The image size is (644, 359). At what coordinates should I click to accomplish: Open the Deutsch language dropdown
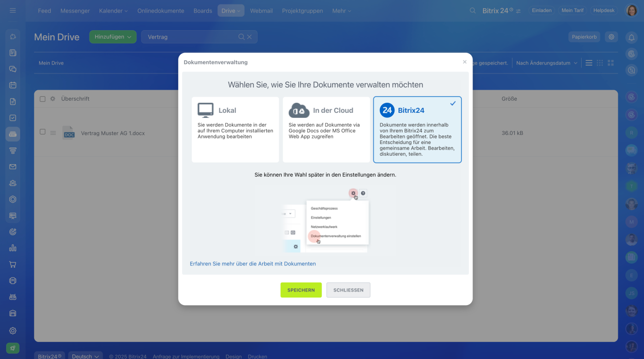click(86, 356)
